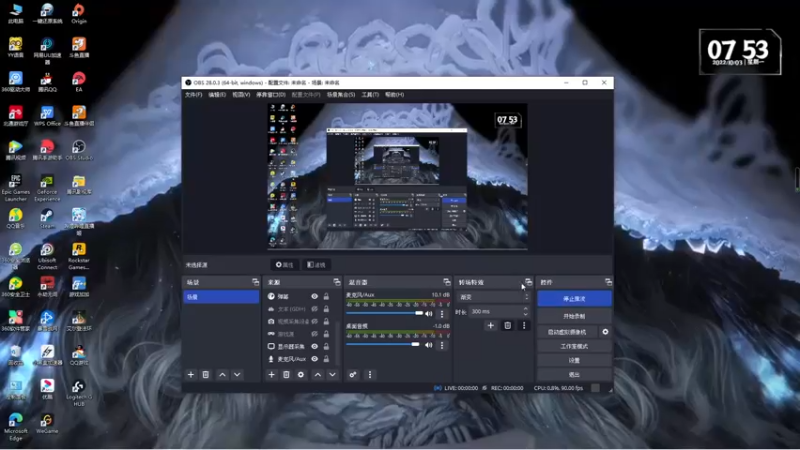Mute the 麦克风/Aux mixer channel speaker icon
This screenshot has width=800, height=450.
click(x=429, y=314)
